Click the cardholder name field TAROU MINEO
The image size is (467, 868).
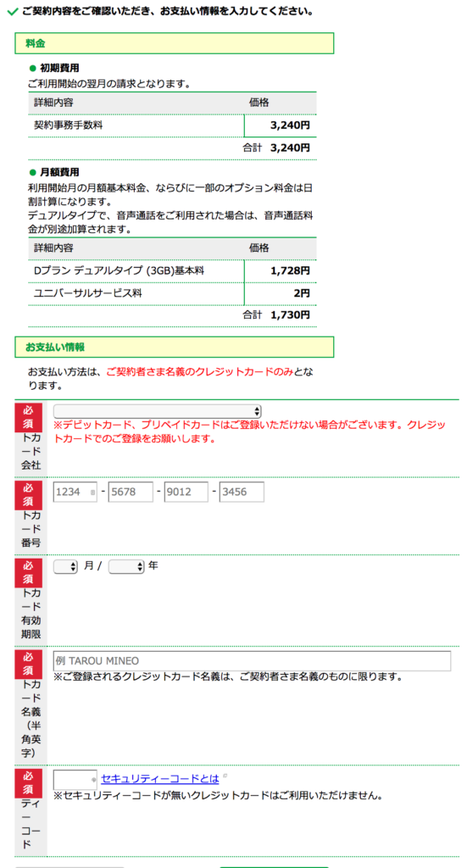[x=252, y=661]
